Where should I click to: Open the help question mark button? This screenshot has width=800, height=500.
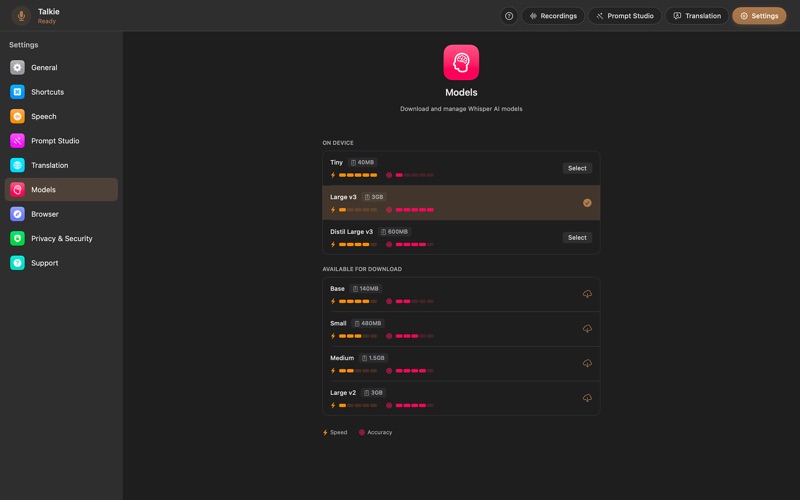[x=509, y=16]
